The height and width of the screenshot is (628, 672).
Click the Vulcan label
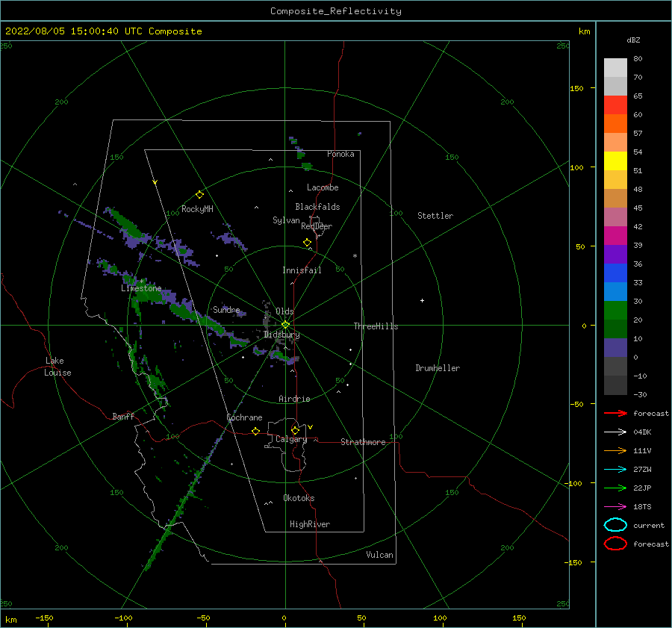tap(379, 555)
